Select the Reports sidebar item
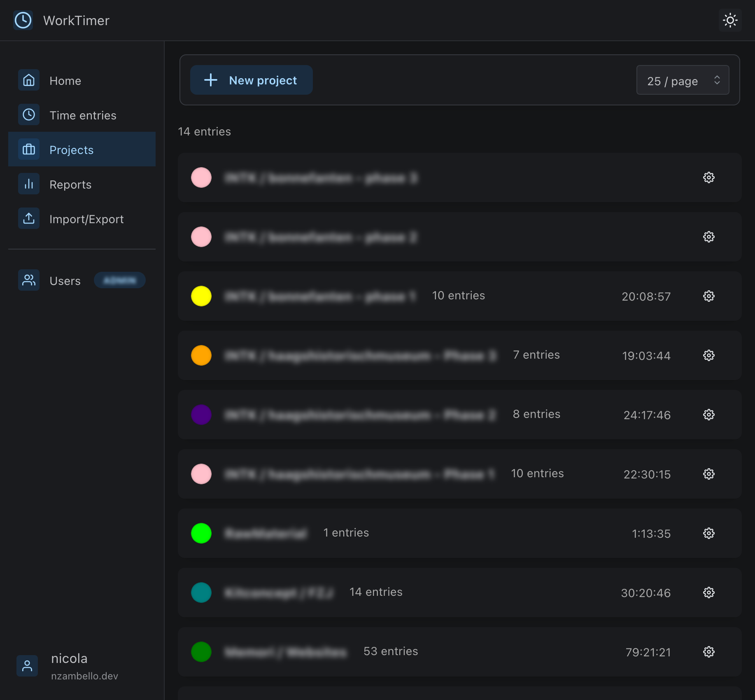Viewport: 755px width, 700px height. pyautogui.click(x=70, y=184)
